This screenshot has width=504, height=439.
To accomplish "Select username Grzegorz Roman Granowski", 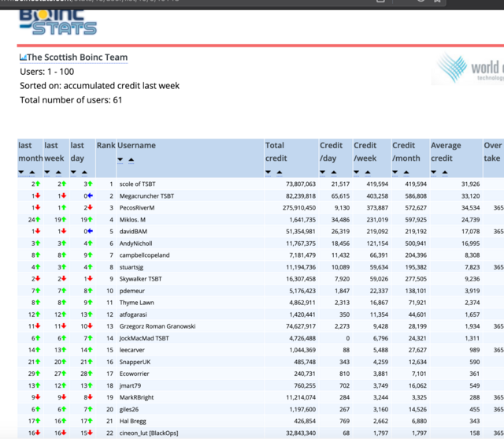I will [157, 326].
